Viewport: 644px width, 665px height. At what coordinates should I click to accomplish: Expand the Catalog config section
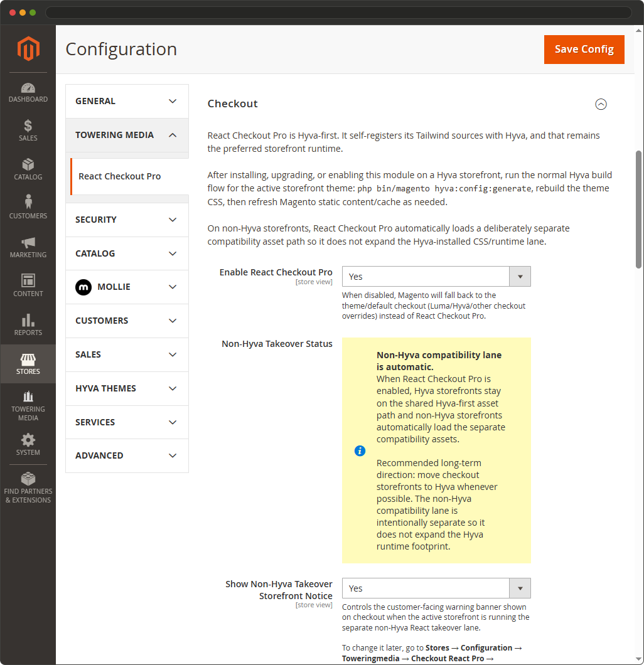(127, 253)
